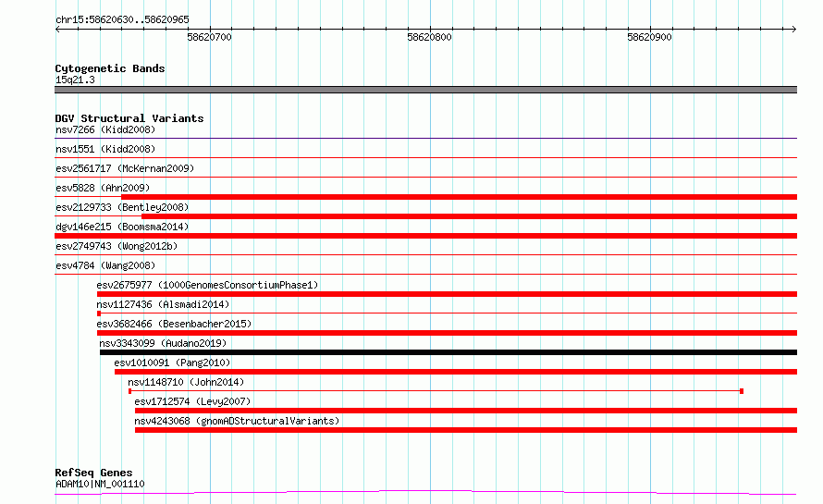The width and height of the screenshot is (823, 504).
Task: Click the gray 15q21.3 cytogenetic band bar
Action: tap(425, 90)
